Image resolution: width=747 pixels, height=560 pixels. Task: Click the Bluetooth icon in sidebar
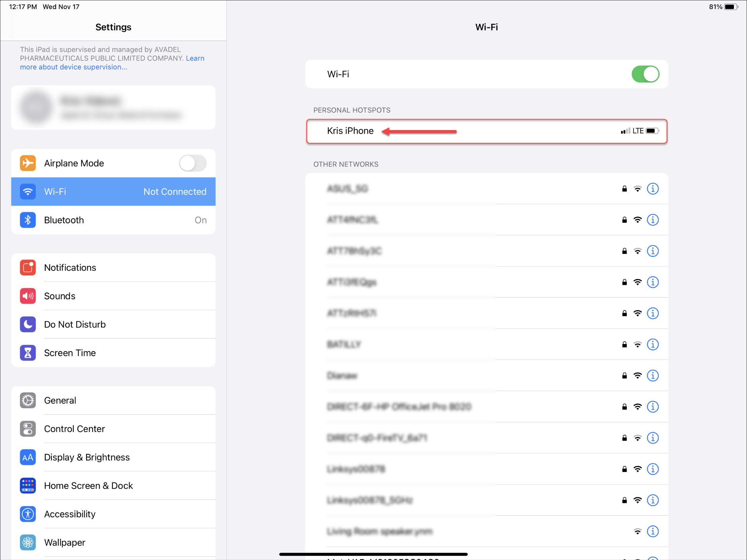tap(28, 220)
